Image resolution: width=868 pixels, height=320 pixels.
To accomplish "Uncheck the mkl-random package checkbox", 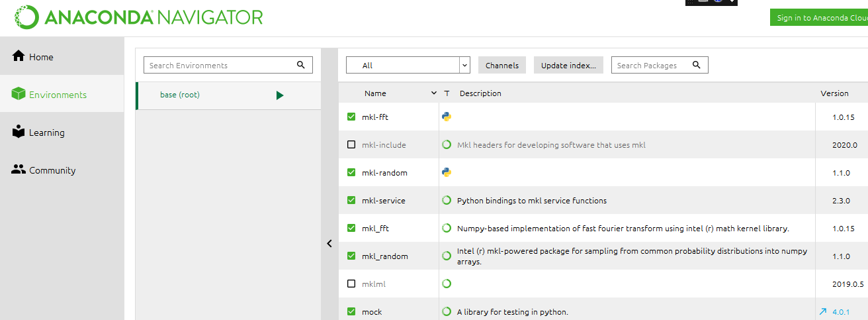I will (x=351, y=173).
